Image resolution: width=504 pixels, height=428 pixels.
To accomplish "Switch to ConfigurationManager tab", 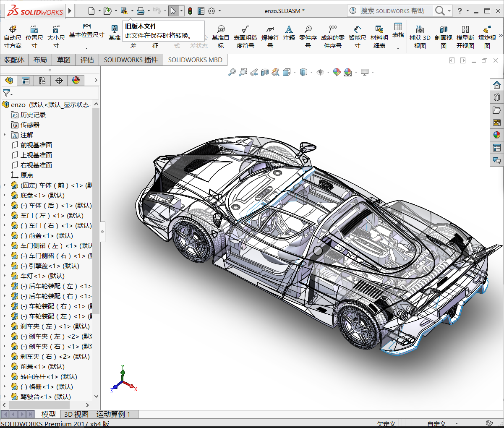I will click(x=42, y=81).
